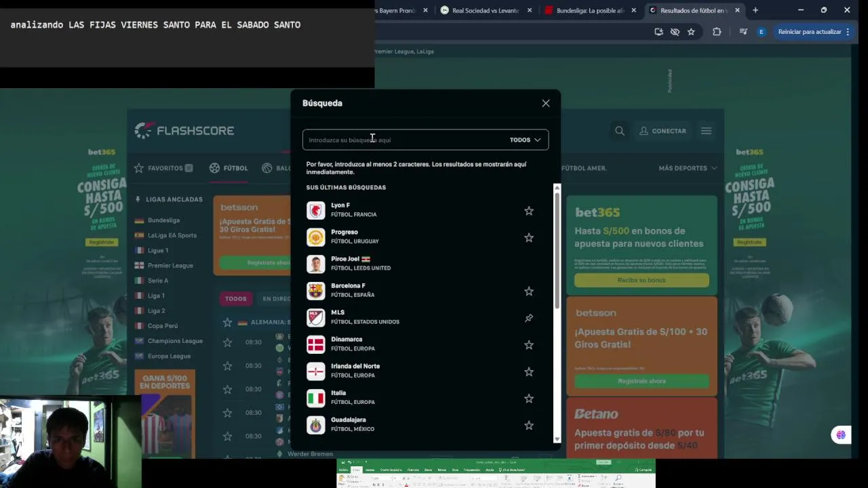
Task: Select the Lyon F search result
Action: (x=425, y=210)
